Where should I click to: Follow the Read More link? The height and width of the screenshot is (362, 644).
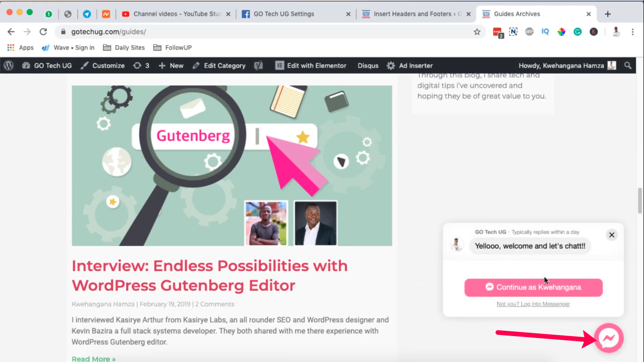pyautogui.click(x=93, y=359)
